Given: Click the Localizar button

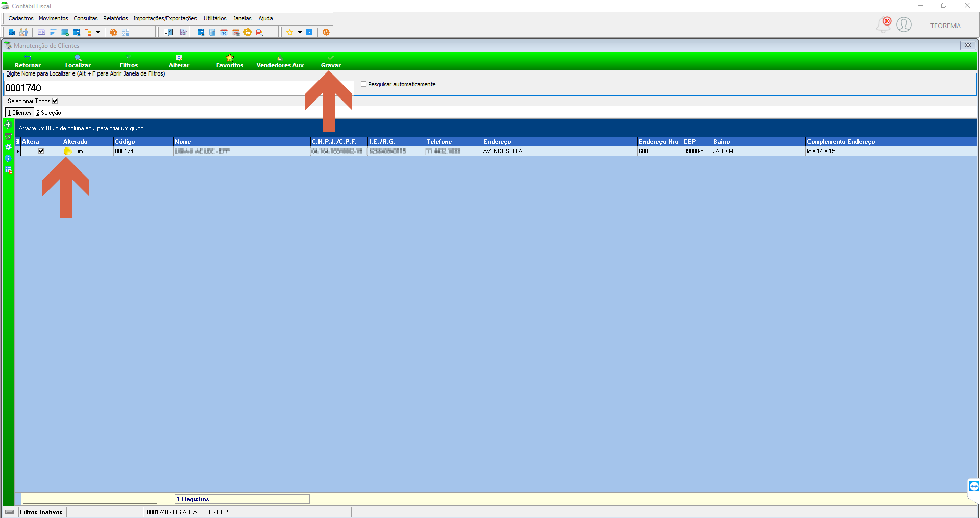Looking at the screenshot, I should point(78,61).
